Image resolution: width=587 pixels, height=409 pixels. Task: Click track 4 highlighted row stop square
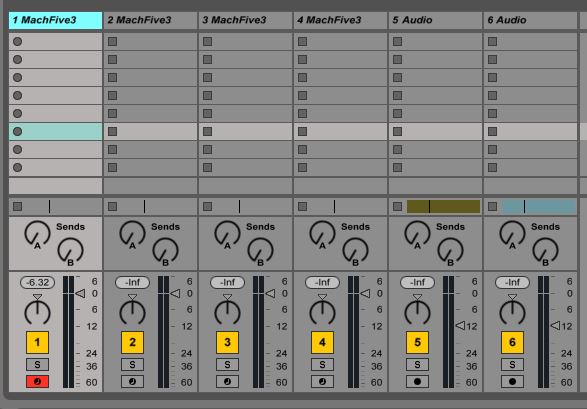pyautogui.click(x=302, y=131)
